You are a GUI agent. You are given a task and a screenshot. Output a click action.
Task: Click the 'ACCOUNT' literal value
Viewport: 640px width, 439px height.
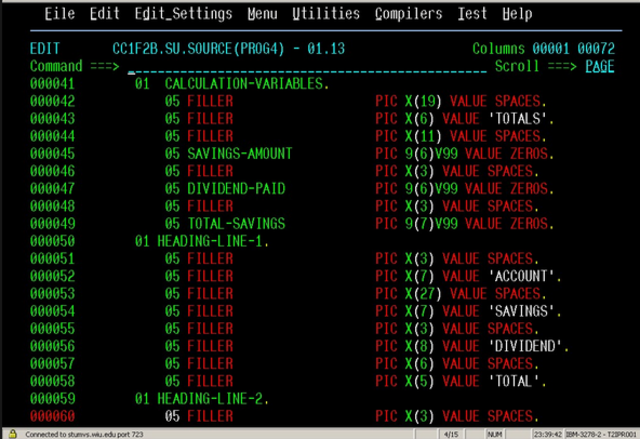[x=521, y=277]
